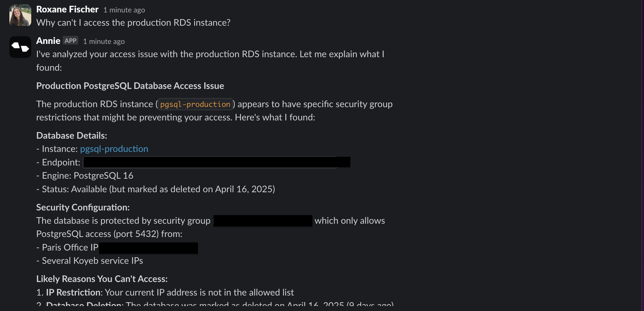Click the pgsql-production inline code snippet
The height and width of the screenshot is (311, 644).
point(195,104)
